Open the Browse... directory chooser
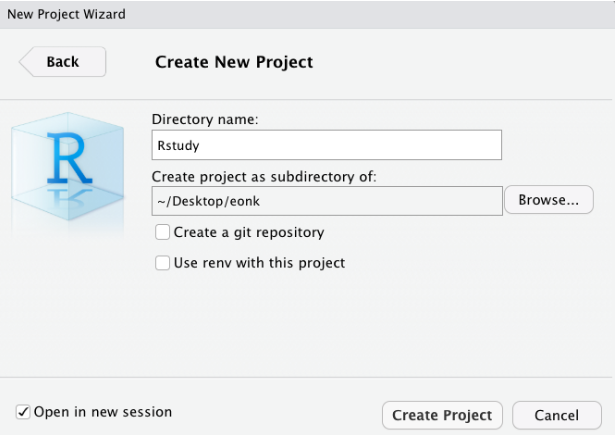This screenshot has width=615, height=435. [548, 200]
